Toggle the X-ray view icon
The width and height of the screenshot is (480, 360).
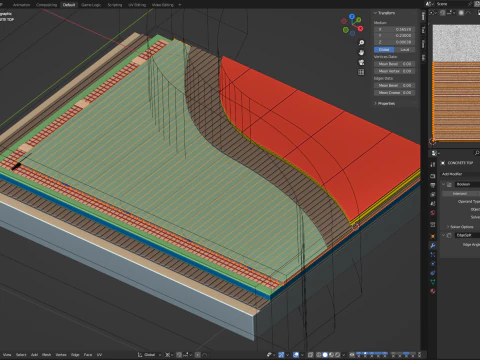[x=310, y=355]
